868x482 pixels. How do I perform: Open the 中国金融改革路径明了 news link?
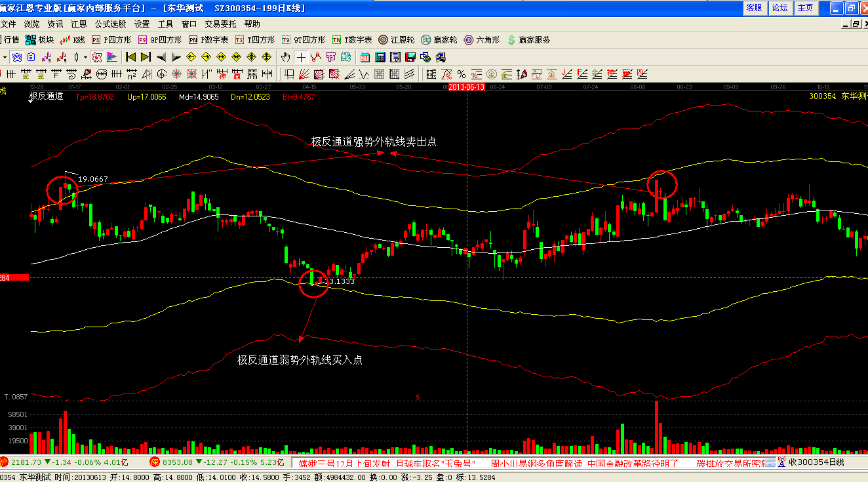click(633, 463)
